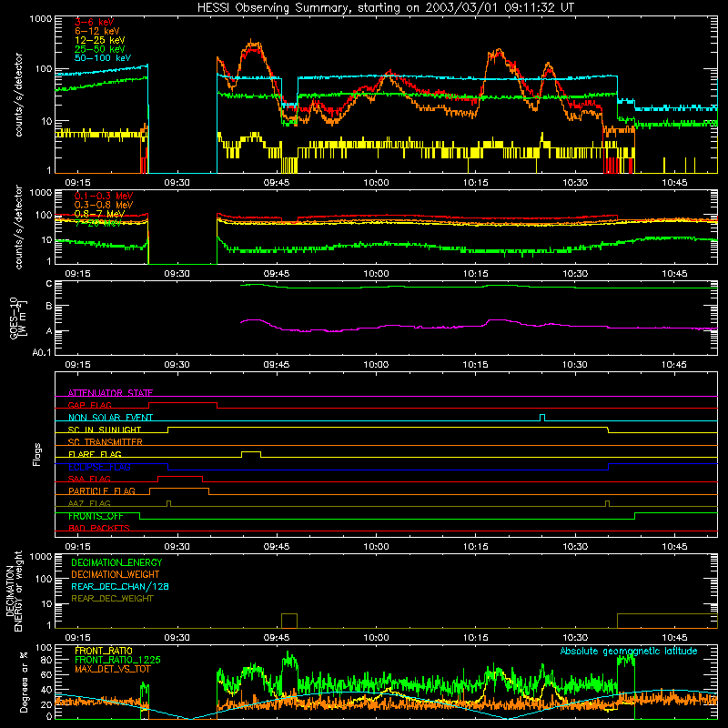Image resolution: width=728 pixels, height=728 pixels.
Task: Click the 10:30 tick under the top keV plot
Action: [575, 183]
